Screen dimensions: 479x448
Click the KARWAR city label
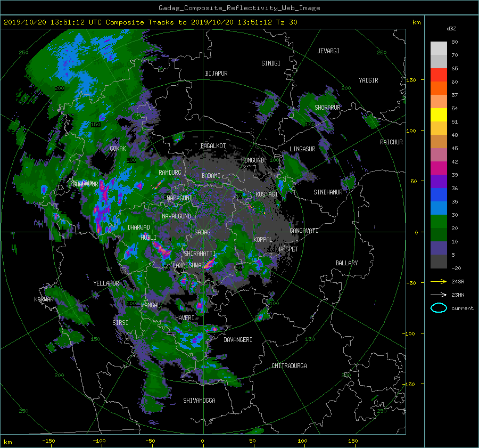coord(44,299)
